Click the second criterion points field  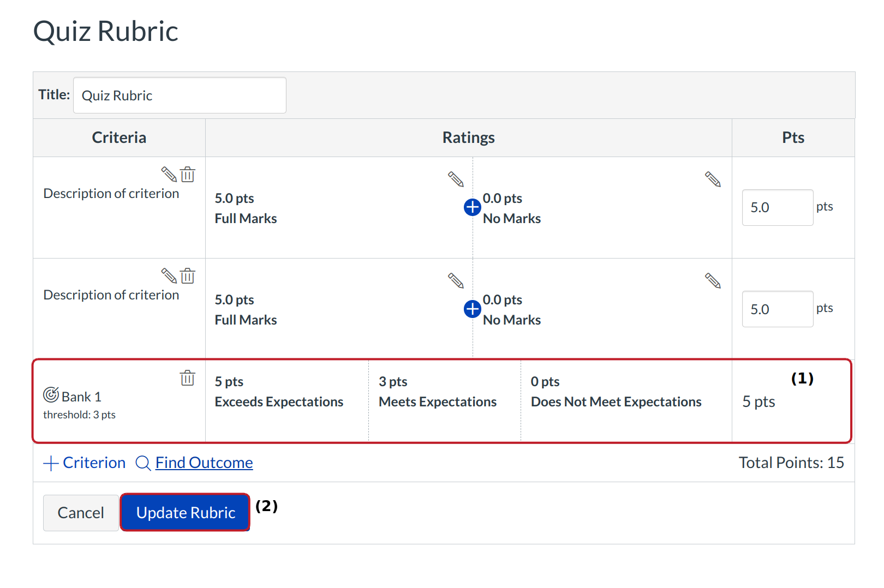click(x=777, y=309)
